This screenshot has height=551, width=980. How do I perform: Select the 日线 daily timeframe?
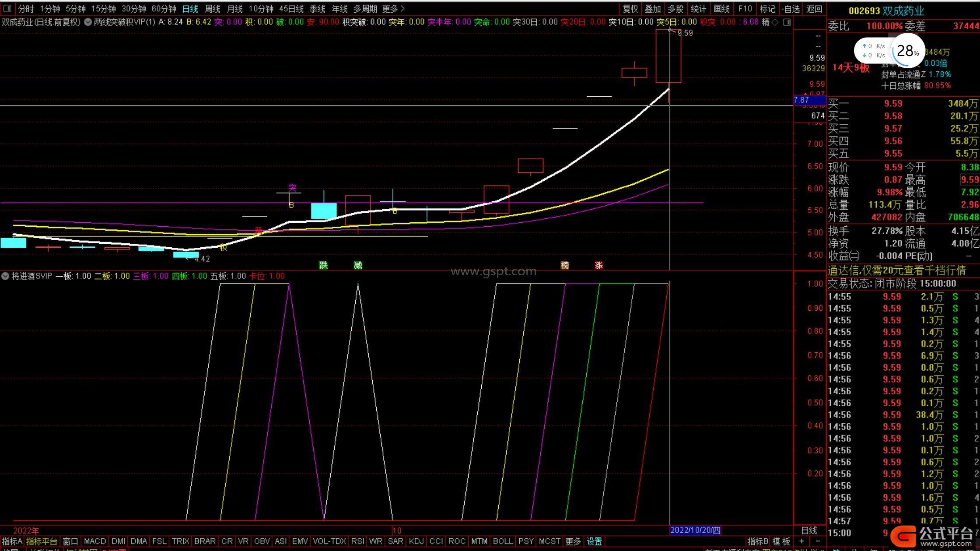click(190, 9)
